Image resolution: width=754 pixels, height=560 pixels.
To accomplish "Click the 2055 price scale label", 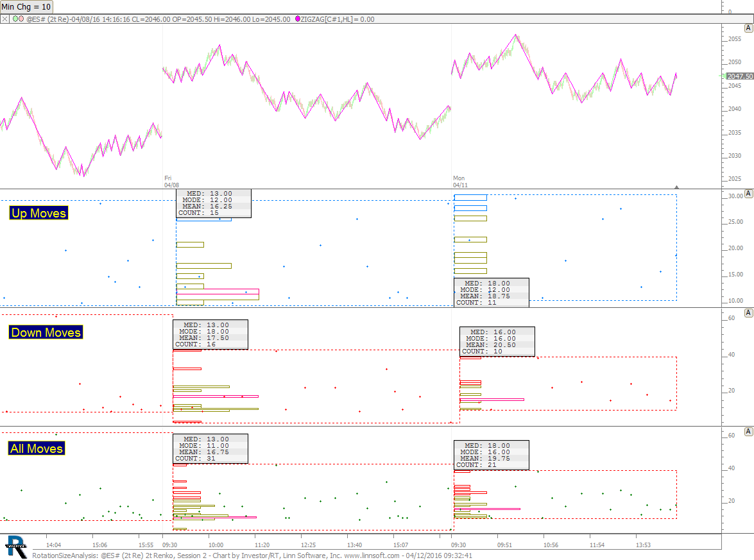I will 734,39.
